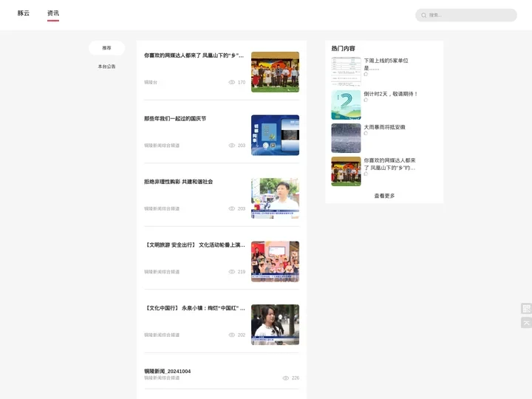
Task: Open 网媒达人 hot item in 热门内容 panel
Action: pos(389,164)
